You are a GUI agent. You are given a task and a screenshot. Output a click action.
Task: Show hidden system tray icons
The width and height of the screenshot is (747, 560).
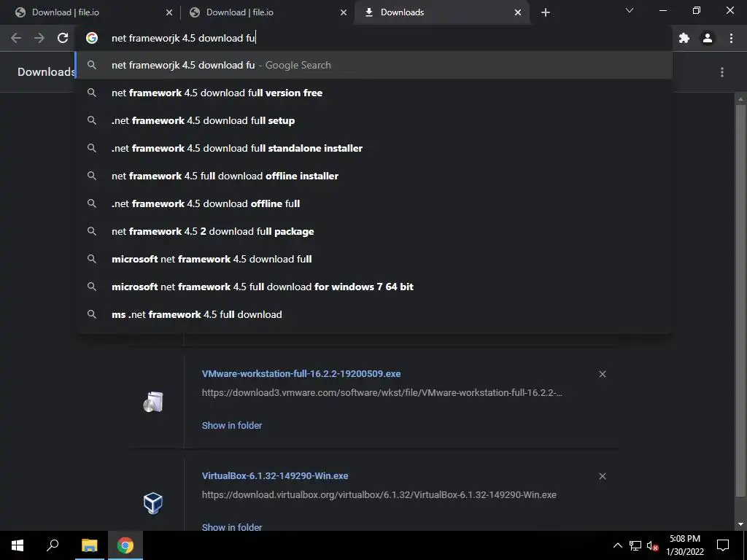tap(617, 545)
